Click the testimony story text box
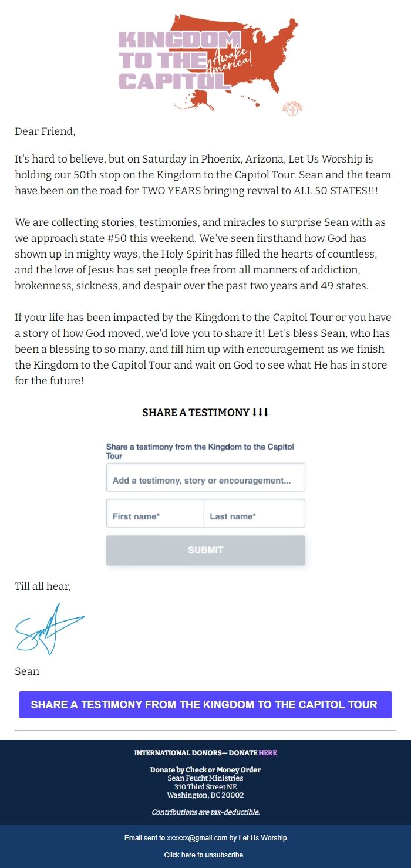 tap(206, 477)
